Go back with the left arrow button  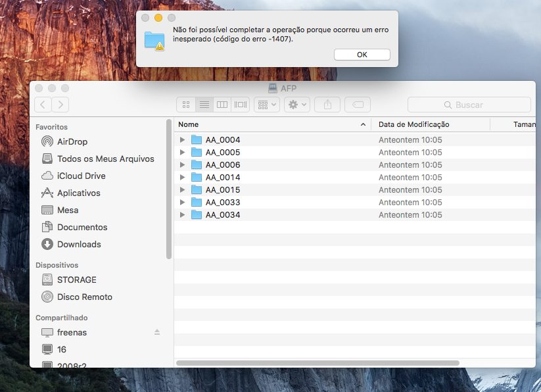pos(43,105)
